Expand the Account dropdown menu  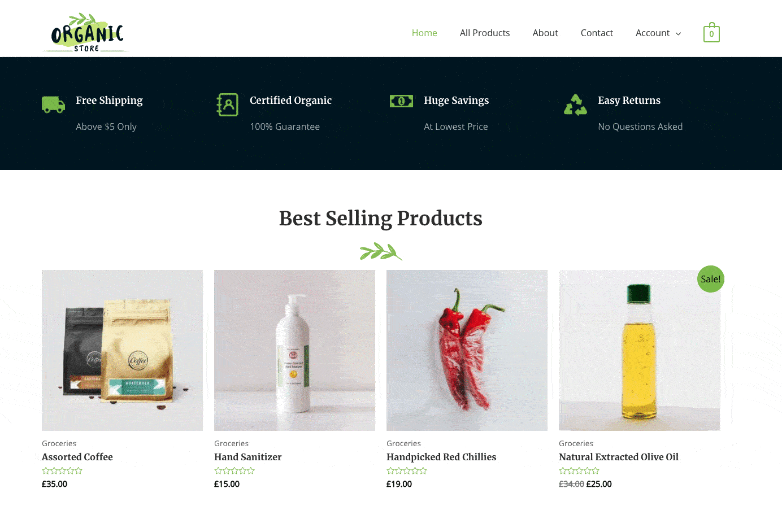tap(658, 33)
